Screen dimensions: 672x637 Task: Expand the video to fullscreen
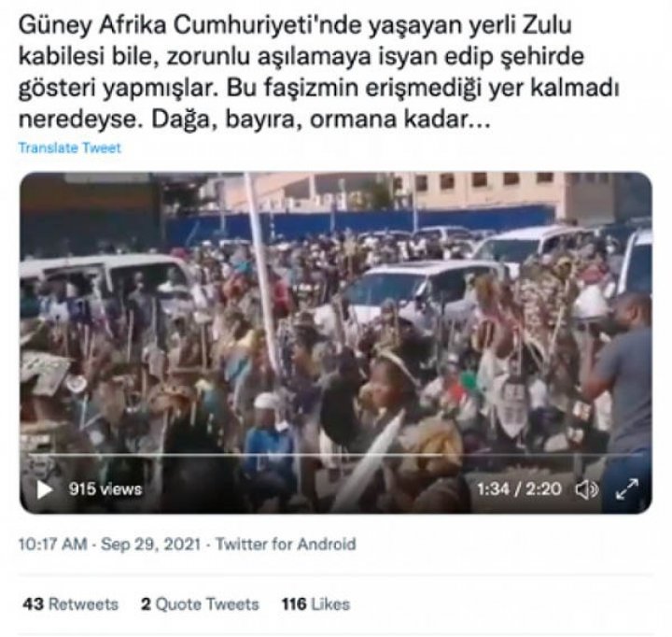point(627,489)
